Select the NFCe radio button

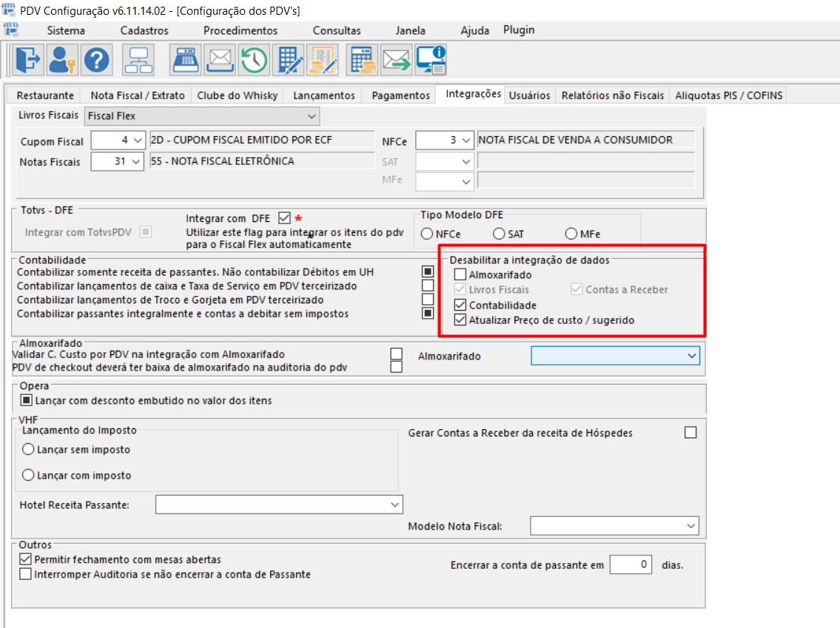427,234
